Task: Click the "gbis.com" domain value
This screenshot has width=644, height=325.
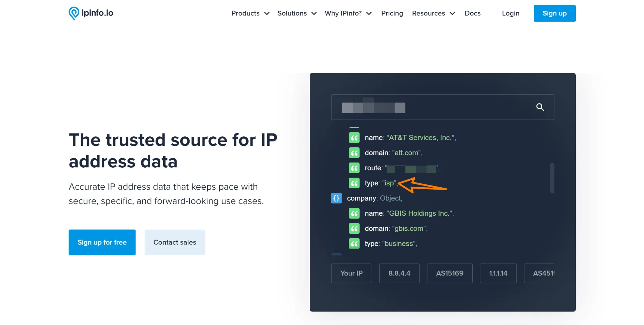Action: pos(409,229)
